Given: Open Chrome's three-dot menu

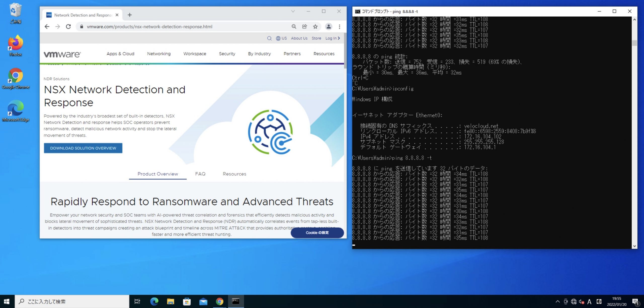Looking at the screenshot, I should pyautogui.click(x=339, y=26).
